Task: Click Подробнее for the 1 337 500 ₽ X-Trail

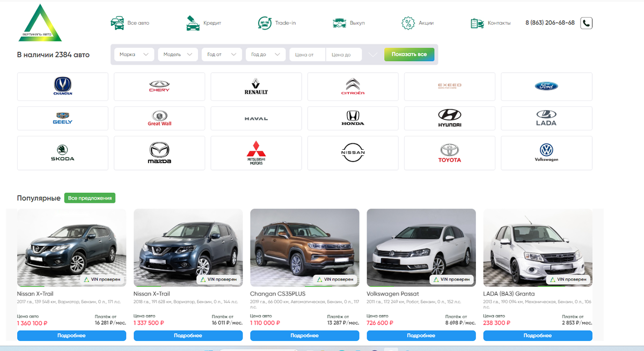Action: point(188,335)
